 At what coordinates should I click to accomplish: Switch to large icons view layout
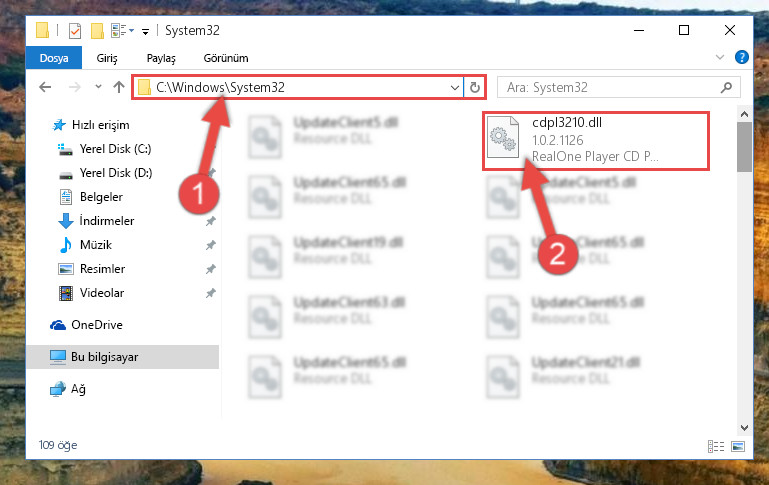click(x=738, y=446)
